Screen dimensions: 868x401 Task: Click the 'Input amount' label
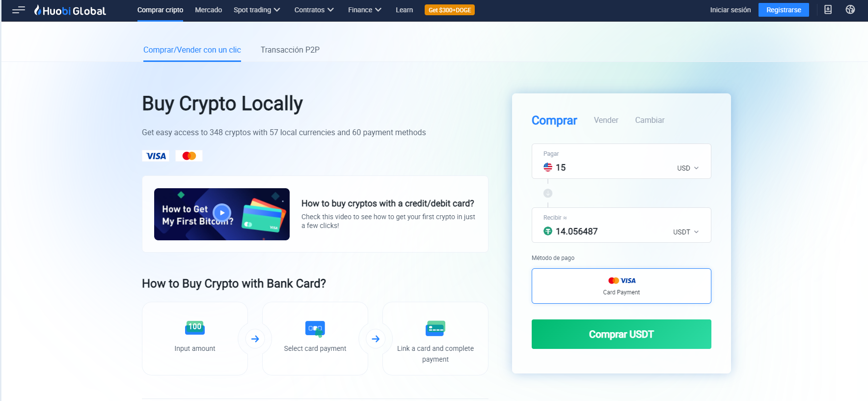pos(195,348)
